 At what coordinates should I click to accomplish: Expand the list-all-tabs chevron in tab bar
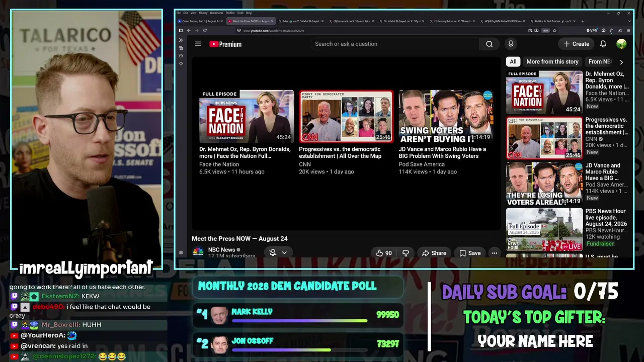point(628,21)
